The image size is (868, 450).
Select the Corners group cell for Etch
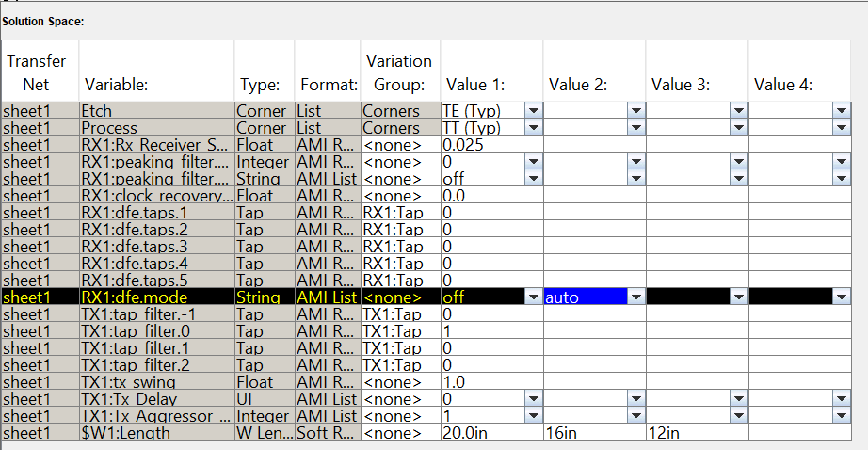coord(398,111)
